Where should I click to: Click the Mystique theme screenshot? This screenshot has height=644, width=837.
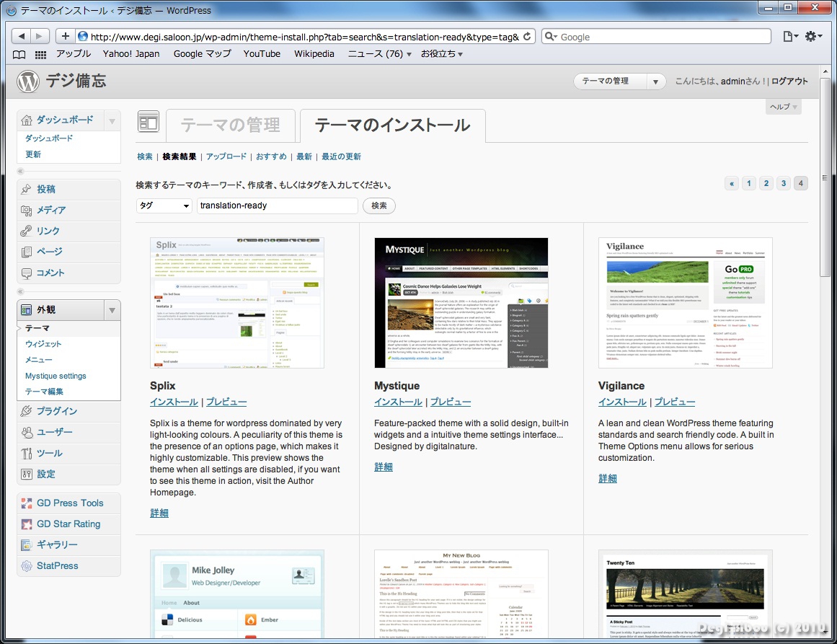point(461,303)
